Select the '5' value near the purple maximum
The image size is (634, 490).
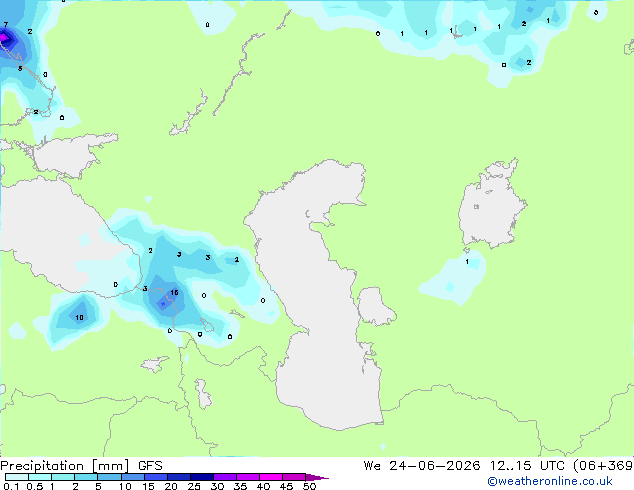tap(20, 68)
